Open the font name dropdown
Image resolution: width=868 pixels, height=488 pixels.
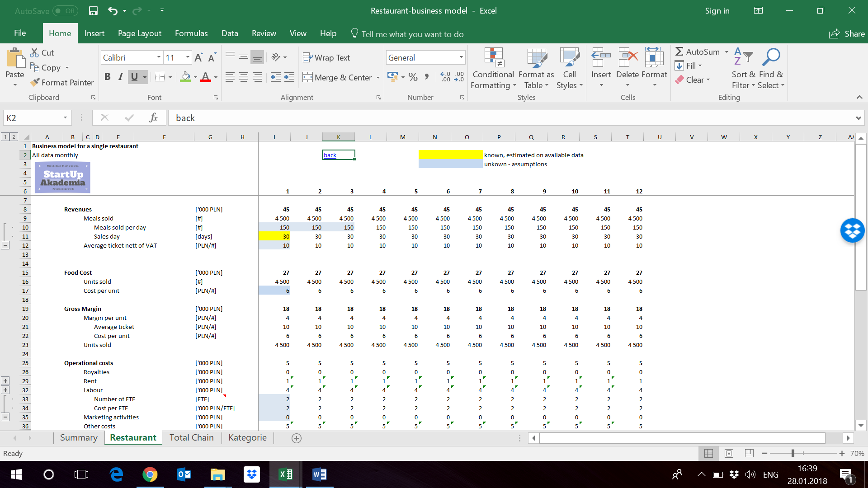159,57
